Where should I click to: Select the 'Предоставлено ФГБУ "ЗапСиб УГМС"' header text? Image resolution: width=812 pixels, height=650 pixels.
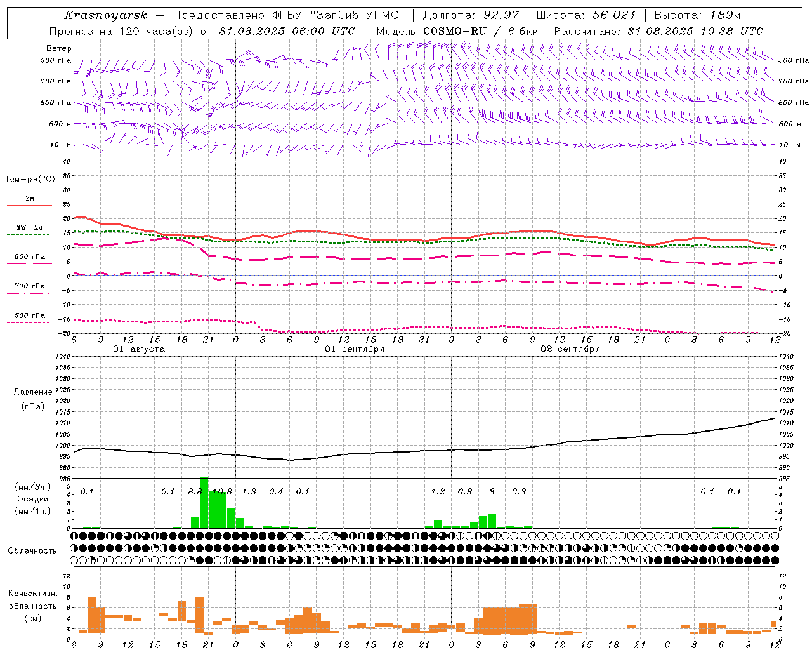tap(289, 15)
